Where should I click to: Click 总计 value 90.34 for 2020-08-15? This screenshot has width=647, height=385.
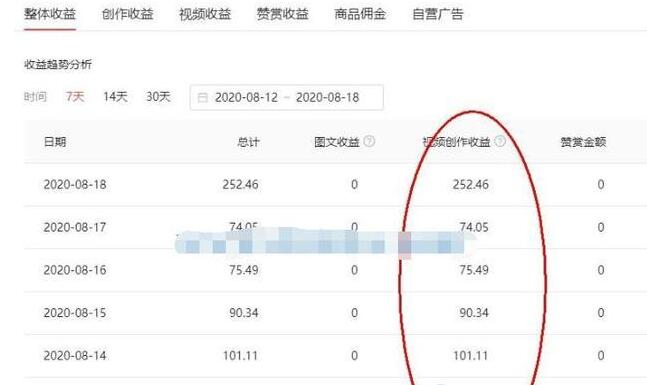pyautogui.click(x=244, y=313)
